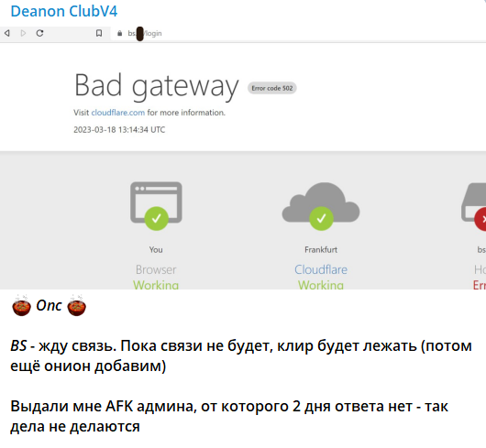Image resolution: width=486 pixels, height=448 pixels.
Task: Click Working status under Cloudflare
Action: (321, 285)
